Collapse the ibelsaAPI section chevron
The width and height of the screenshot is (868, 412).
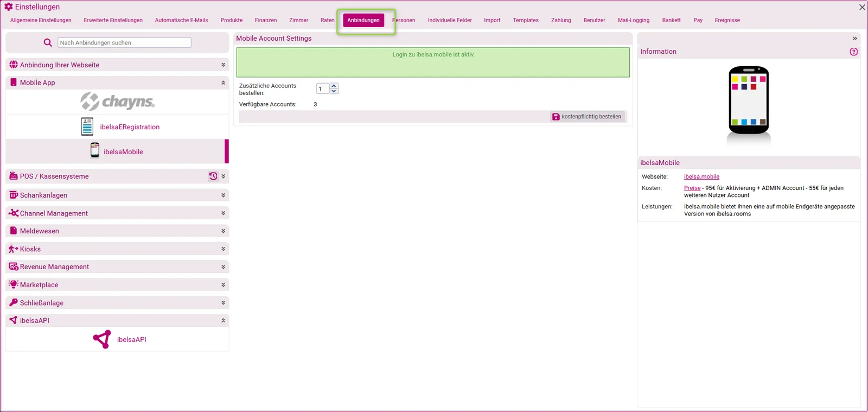click(223, 320)
